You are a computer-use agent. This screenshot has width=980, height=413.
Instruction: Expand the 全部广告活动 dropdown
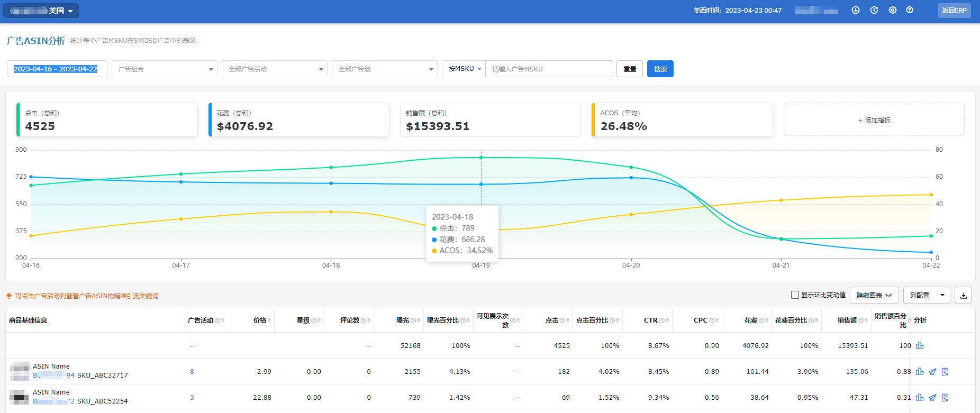(275, 69)
